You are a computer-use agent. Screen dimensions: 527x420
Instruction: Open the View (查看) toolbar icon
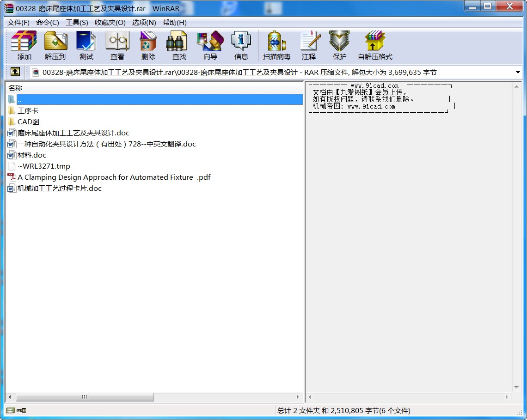117,45
